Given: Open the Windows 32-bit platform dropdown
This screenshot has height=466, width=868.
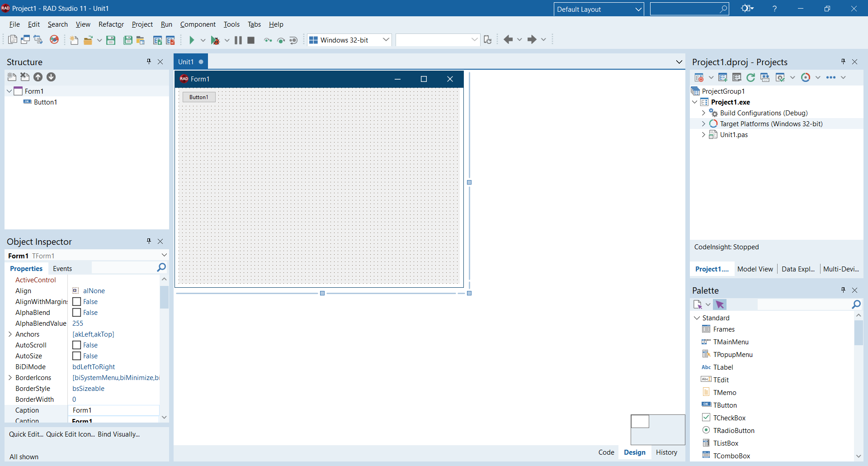Looking at the screenshot, I should (x=386, y=40).
